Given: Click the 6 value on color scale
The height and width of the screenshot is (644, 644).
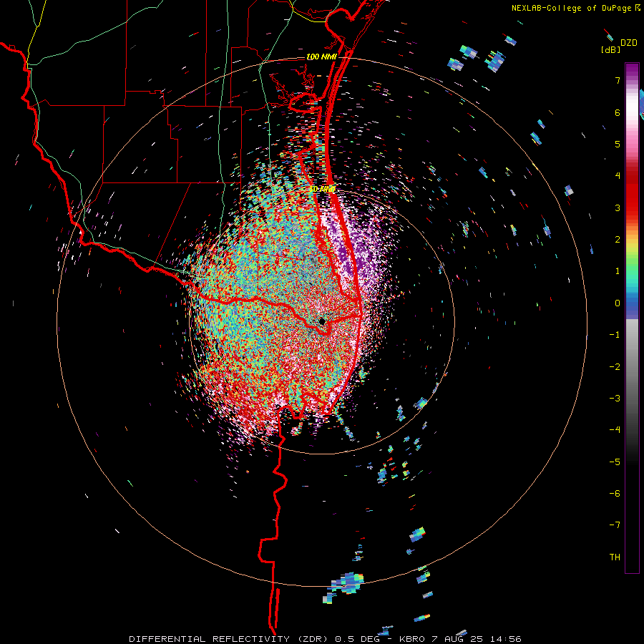Looking at the screenshot, I should point(618,112).
